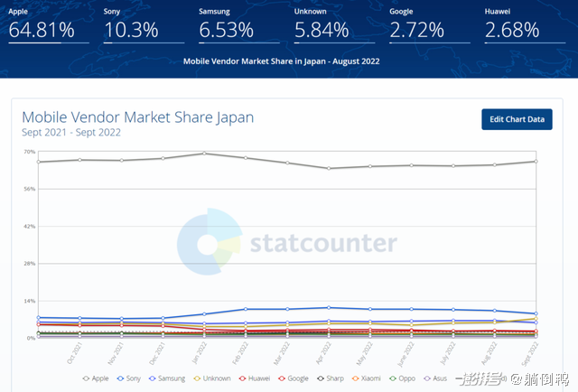578x392 pixels.
Task: Click Apple line data point at Jan 2022
Action: click(x=204, y=154)
